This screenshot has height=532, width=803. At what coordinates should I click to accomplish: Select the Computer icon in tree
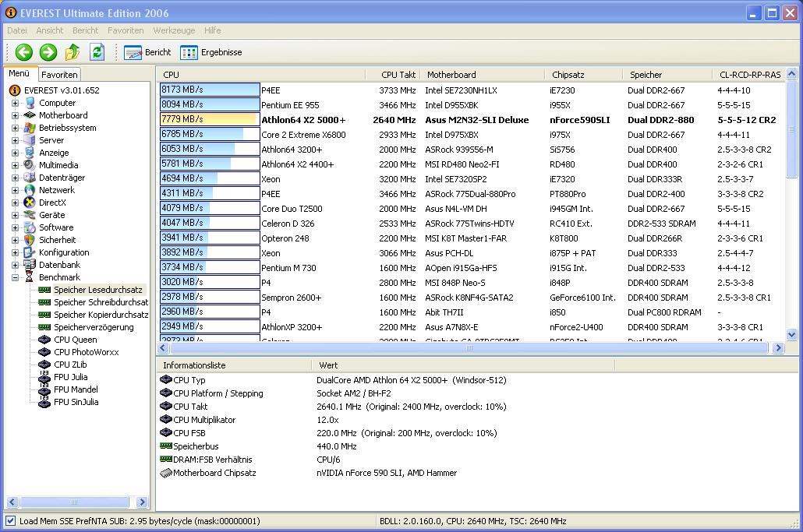[x=30, y=103]
